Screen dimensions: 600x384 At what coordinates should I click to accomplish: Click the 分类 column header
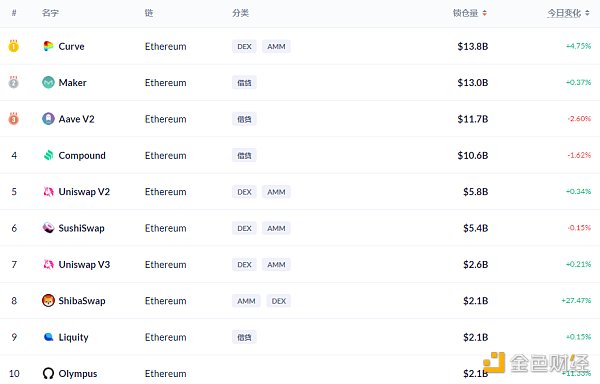coord(240,13)
